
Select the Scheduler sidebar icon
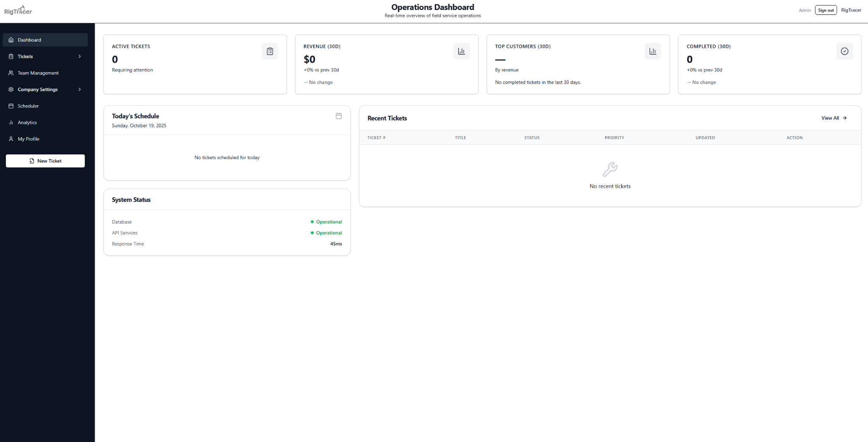[11, 106]
